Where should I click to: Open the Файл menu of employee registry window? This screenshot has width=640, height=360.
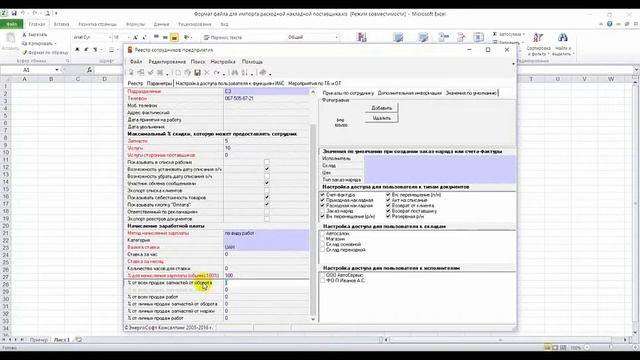pyautogui.click(x=136, y=62)
